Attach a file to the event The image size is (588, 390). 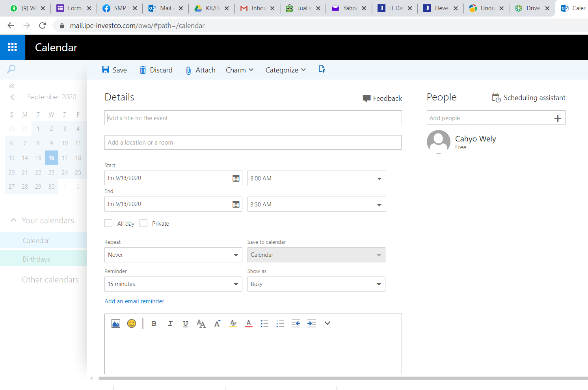point(200,70)
